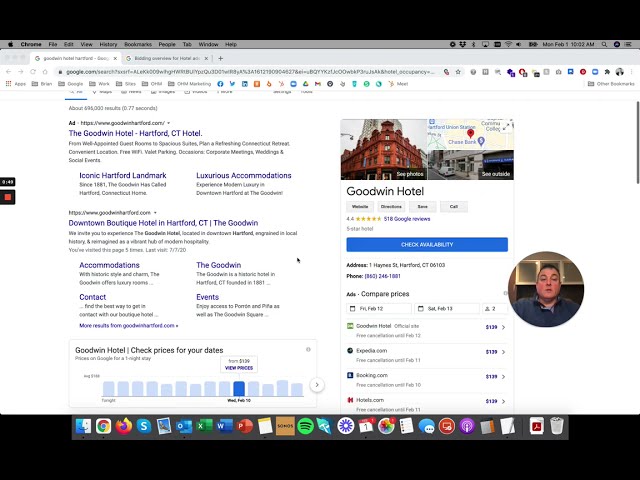
Task: Click the page vertical scrollbar
Action: click(x=637, y=143)
